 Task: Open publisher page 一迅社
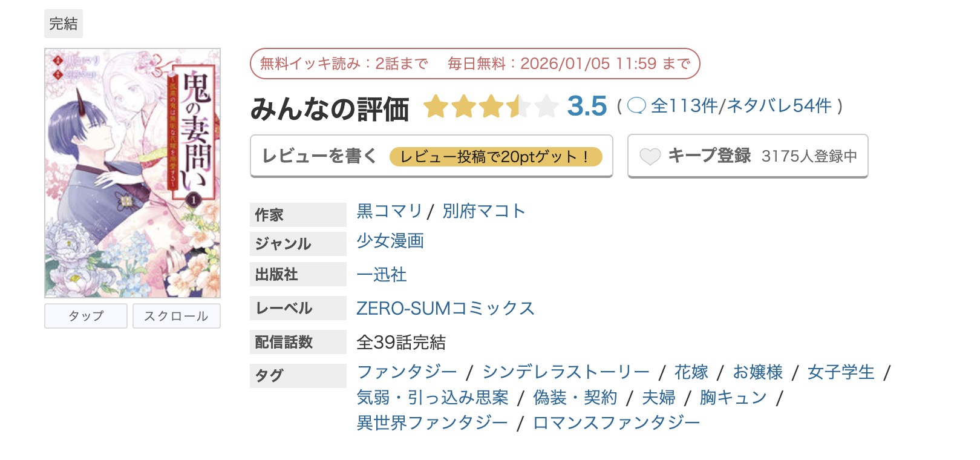pos(381,274)
